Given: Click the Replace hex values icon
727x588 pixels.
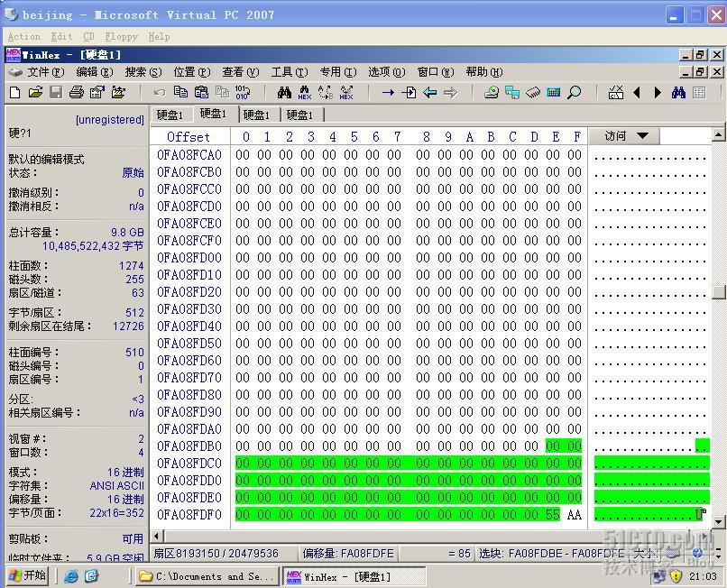Looking at the screenshot, I should click(x=346, y=92).
